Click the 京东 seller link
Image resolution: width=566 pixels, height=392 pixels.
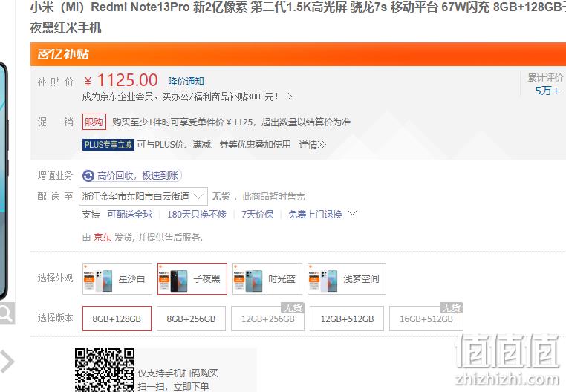pyautogui.click(x=103, y=237)
